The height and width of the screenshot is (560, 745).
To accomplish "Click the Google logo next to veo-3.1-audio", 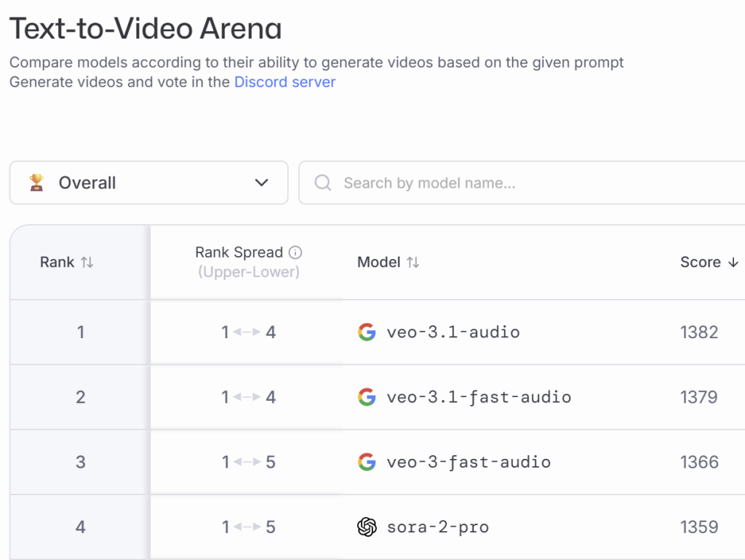I will coord(367,332).
